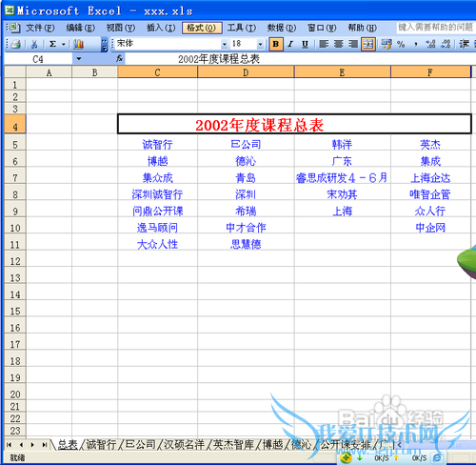Image resolution: width=476 pixels, height=465 pixels.
Task: Click previous sheet tab arrow
Action: [21, 445]
